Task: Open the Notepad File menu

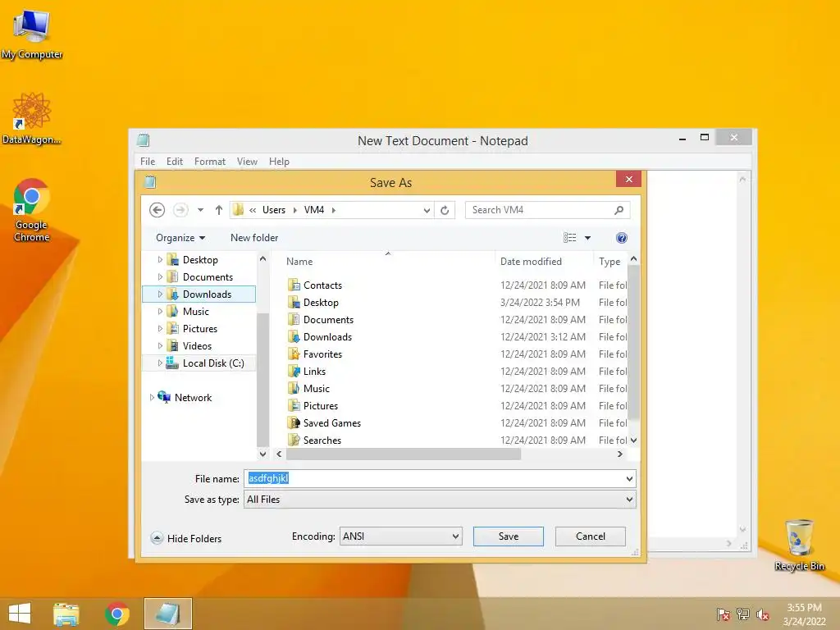Action: coord(148,162)
